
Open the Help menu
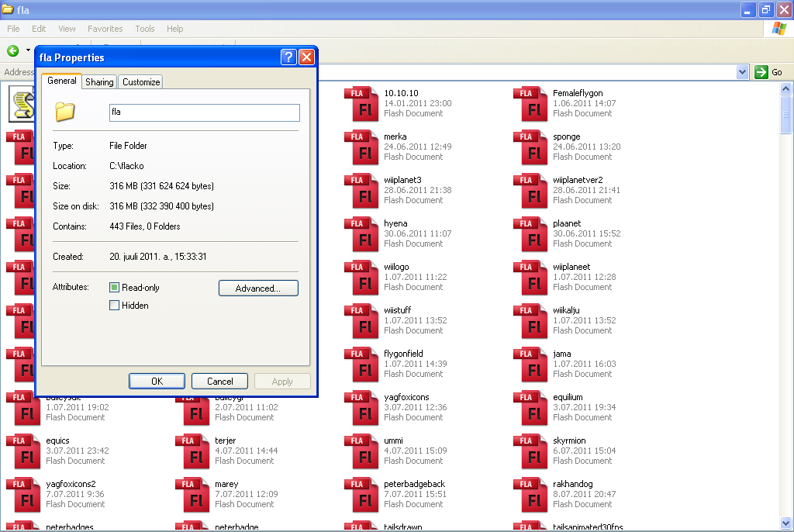pos(175,29)
